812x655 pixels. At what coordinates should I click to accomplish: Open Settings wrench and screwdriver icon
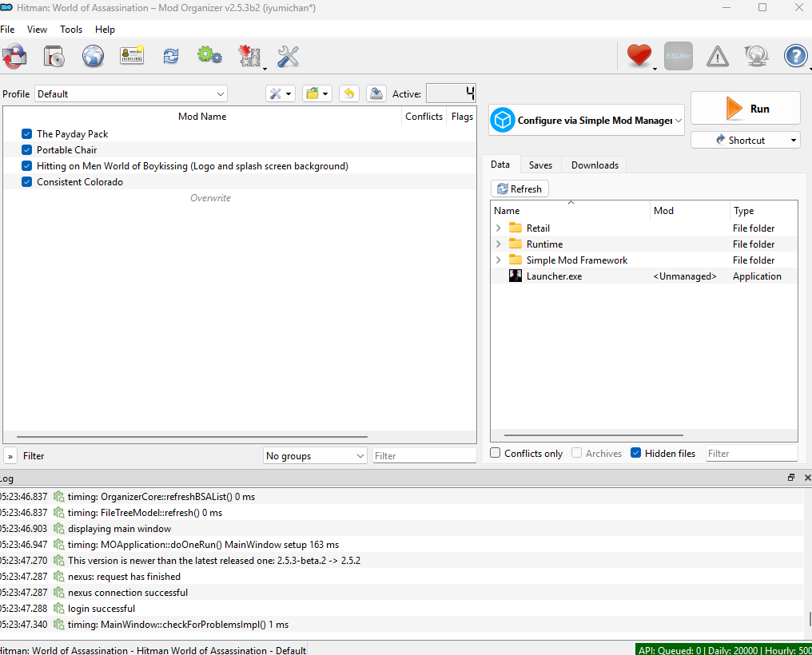(x=288, y=56)
